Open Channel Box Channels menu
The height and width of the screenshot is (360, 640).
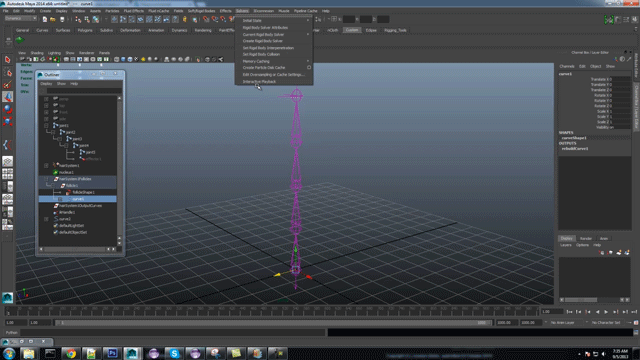(x=567, y=66)
